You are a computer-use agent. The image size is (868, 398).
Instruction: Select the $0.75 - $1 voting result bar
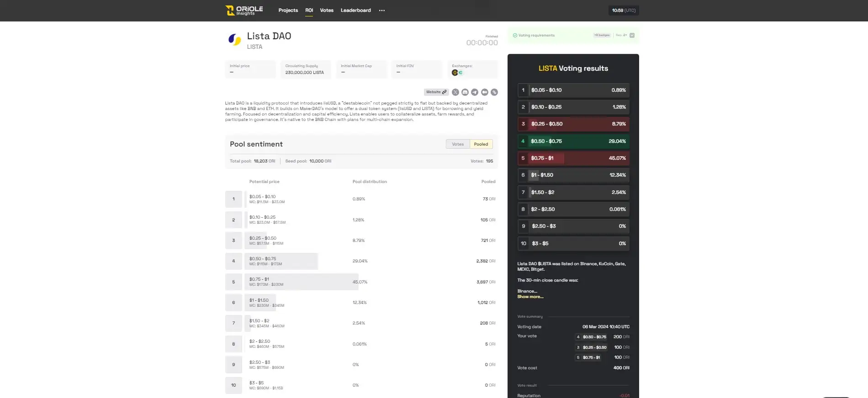point(573,158)
